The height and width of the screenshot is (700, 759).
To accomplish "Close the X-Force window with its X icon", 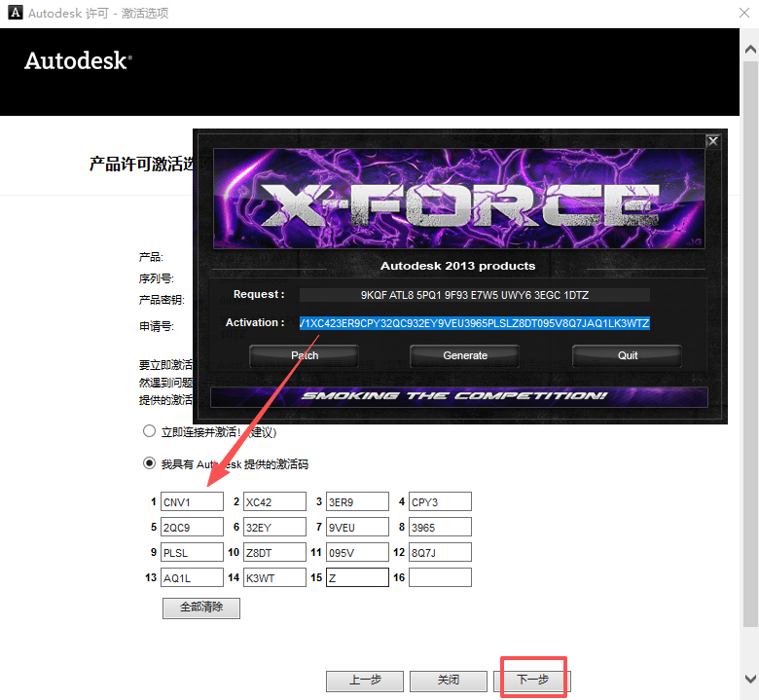I will click(712, 141).
